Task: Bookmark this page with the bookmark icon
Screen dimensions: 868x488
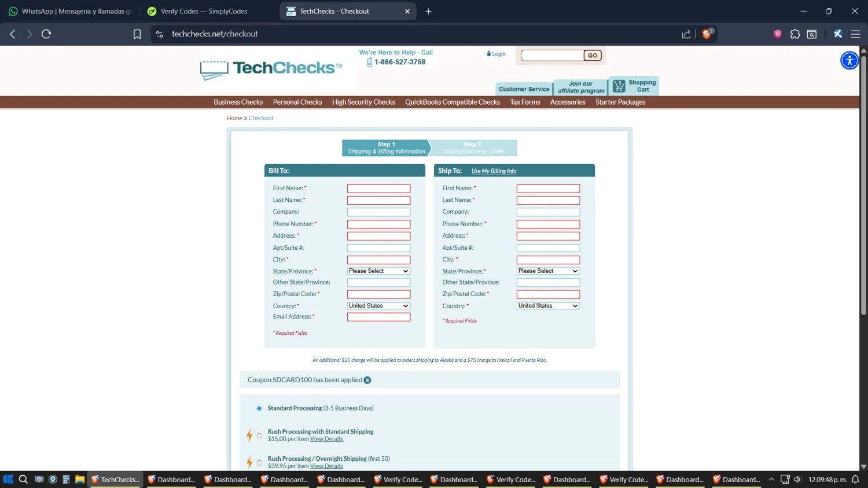Action: (137, 34)
